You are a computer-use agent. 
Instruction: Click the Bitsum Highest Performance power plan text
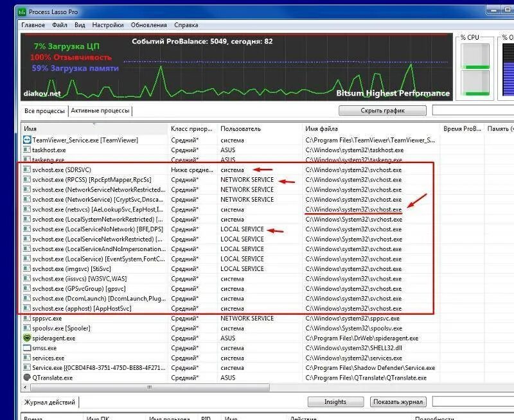tap(393, 93)
